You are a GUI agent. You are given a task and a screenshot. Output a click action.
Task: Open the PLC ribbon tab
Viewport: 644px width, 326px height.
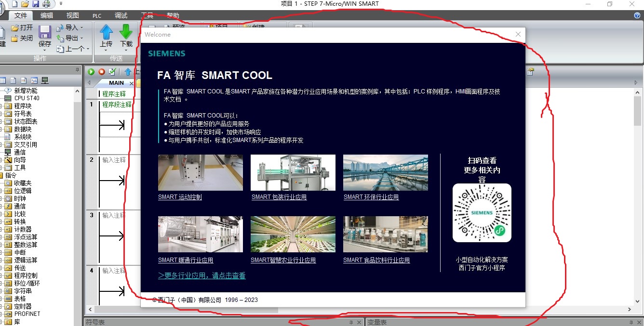pos(97,15)
